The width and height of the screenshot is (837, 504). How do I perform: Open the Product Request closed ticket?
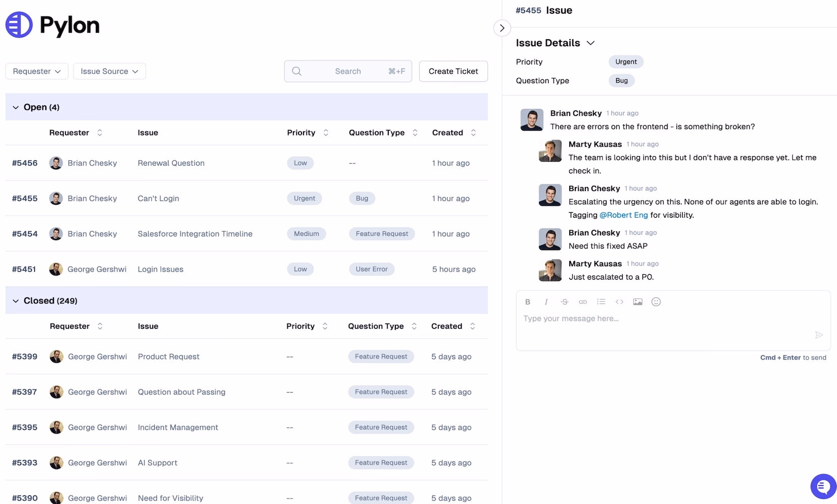tap(247, 356)
